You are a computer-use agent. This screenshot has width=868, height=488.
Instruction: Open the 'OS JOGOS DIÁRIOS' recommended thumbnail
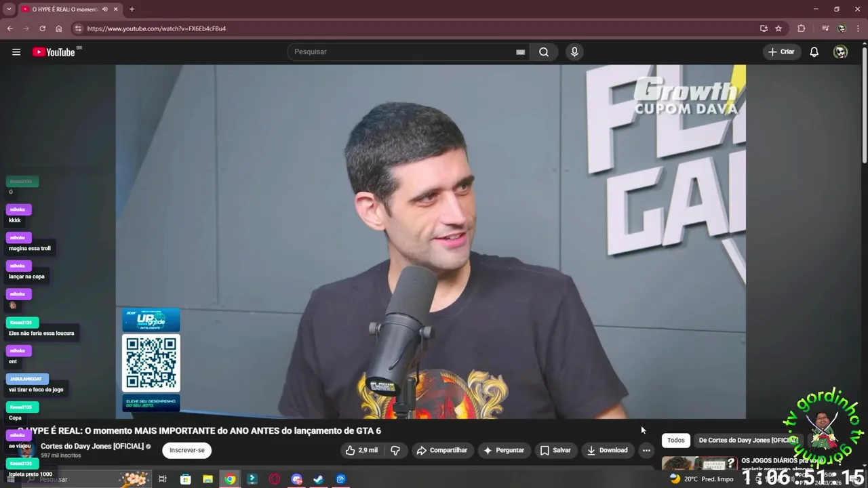(x=699, y=464)
